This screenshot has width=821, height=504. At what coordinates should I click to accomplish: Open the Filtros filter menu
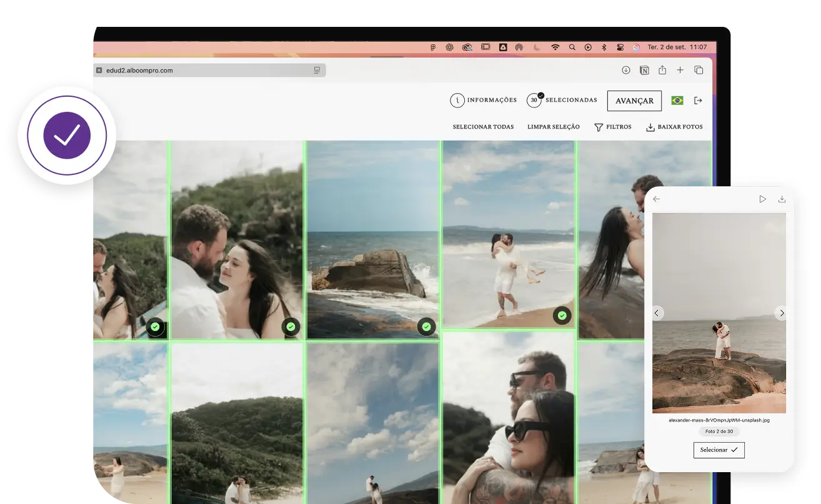coord(612,127)
